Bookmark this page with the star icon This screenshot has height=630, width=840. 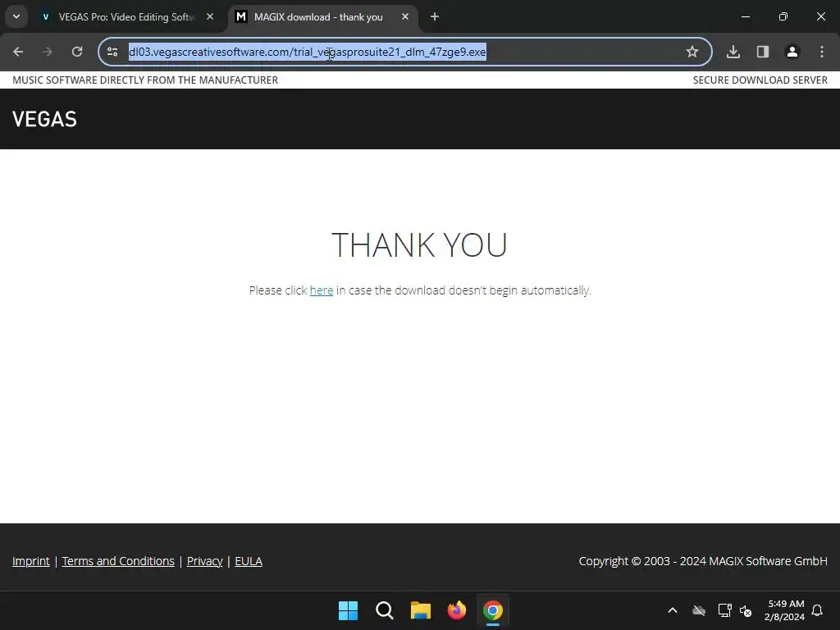click(692, 52)
